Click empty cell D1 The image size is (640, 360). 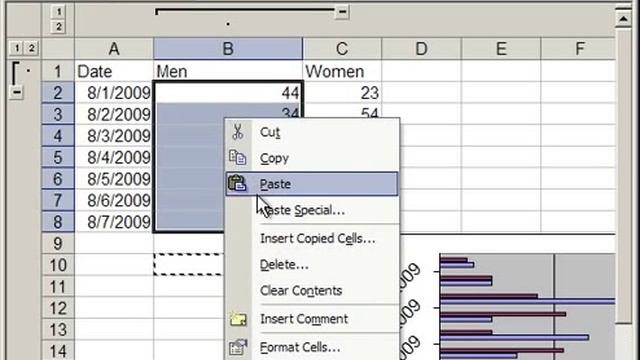(421, 71)
